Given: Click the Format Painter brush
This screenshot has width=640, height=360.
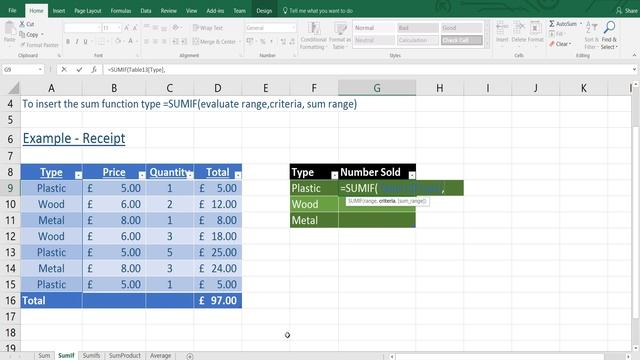Looking at the screenshot, I should (x=23, y=44).
